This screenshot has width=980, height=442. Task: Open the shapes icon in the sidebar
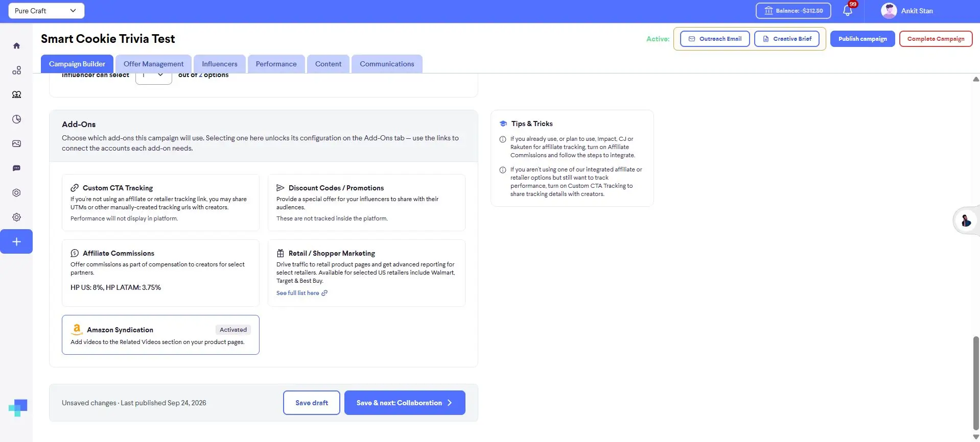[16, 70]
